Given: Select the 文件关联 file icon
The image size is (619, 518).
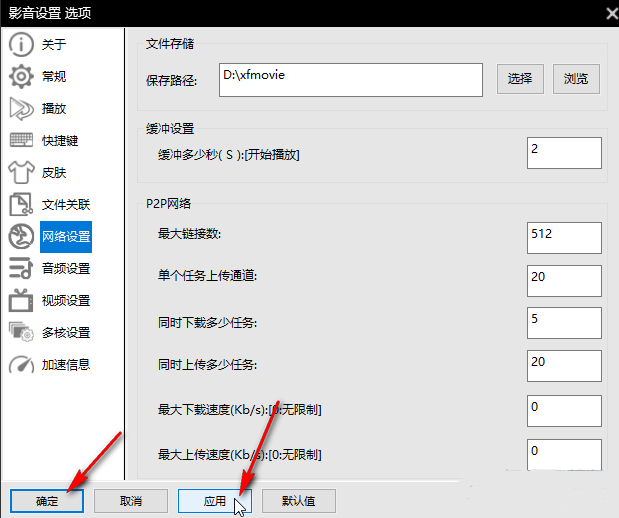Looking at the screenshot, I should point(21,204).
